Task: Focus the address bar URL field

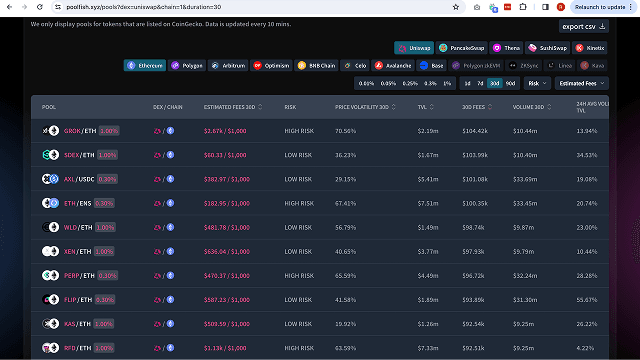Action: click(257, 7)
